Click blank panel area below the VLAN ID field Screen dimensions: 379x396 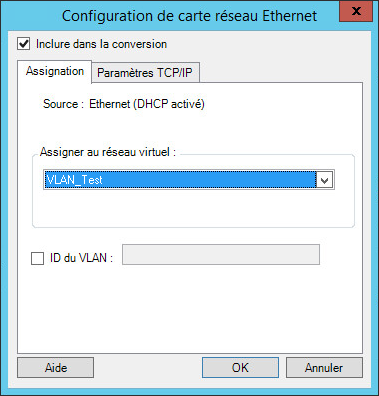pyautogui.click(x=190, y=308)
